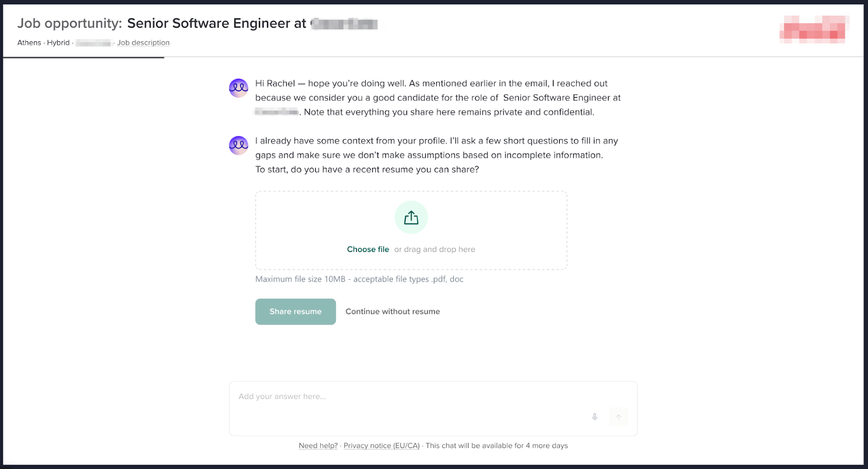Viewport: 868px width, 469px height.
Task: Click the "or drag and drop here" text
Action: [435, 250]
